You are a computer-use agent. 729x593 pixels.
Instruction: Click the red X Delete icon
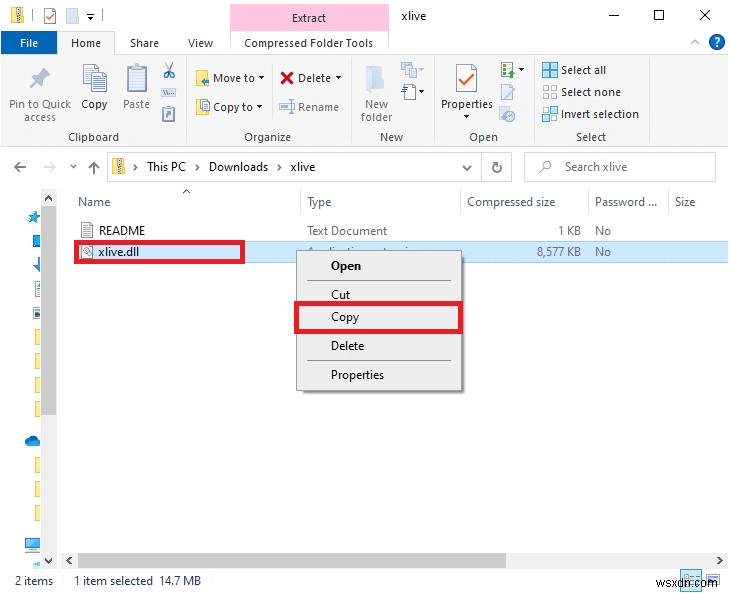point(287,78)
